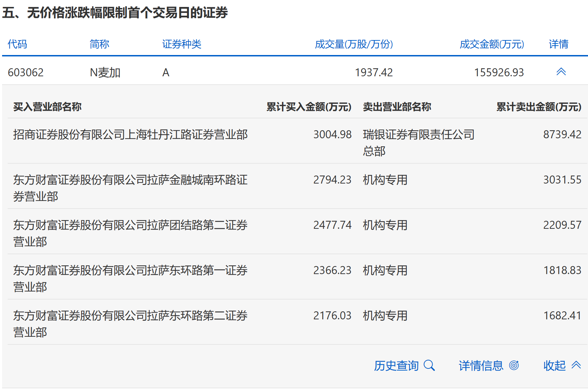Select 招商证券上海牡丹江路证券营业部 buyer row
Image resolution: width=588 pixels, height=389 pixels.
(130, 134)
